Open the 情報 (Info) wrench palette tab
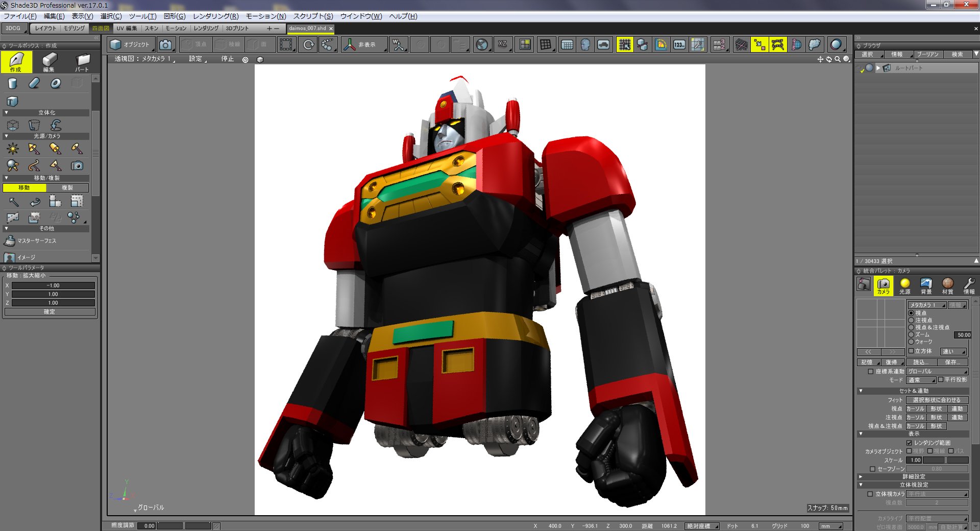This screenshot has width=980, height=531. (x=969, y=286)
